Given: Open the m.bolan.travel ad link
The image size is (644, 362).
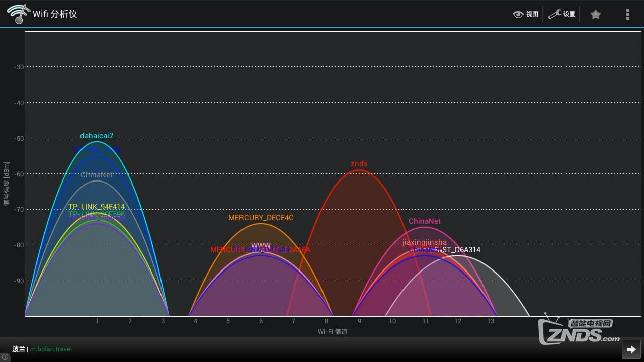Looking at the screenshot, I should pyautogui.click(x=51, y=349).
